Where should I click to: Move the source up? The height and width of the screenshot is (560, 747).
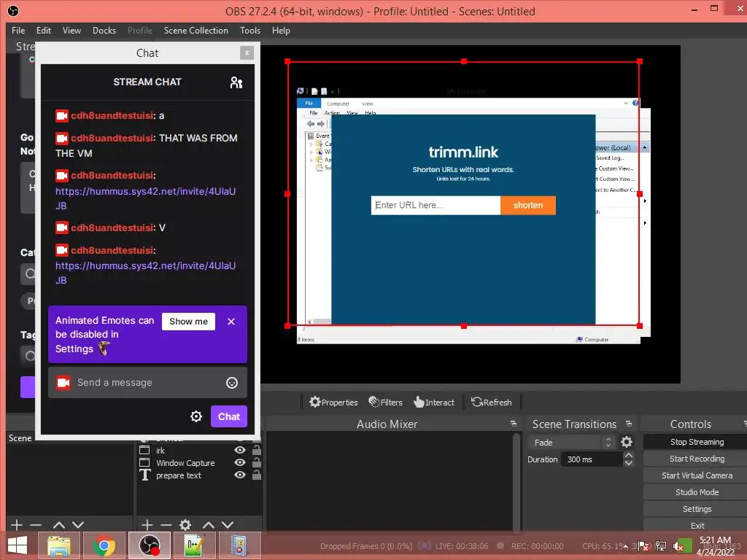(x=208, y=525)
